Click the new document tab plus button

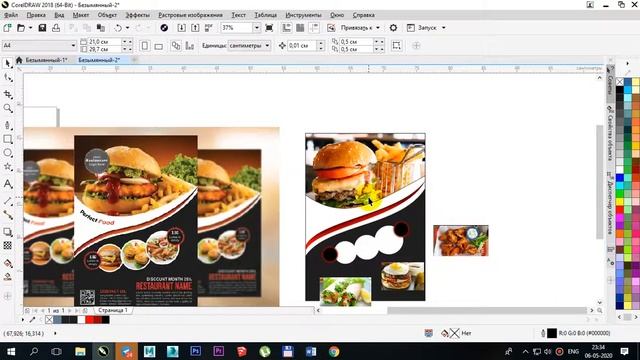(134, 60)
